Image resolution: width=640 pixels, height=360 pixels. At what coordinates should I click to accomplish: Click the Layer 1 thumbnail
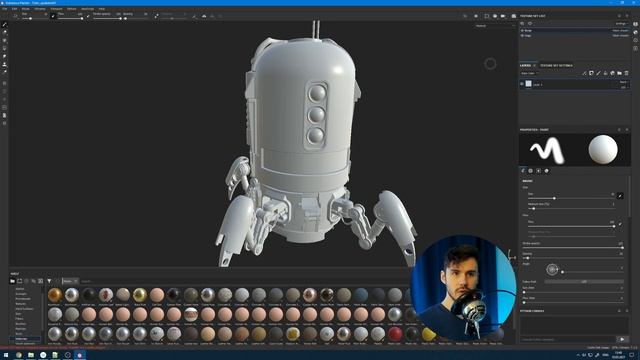coord(529,84)
